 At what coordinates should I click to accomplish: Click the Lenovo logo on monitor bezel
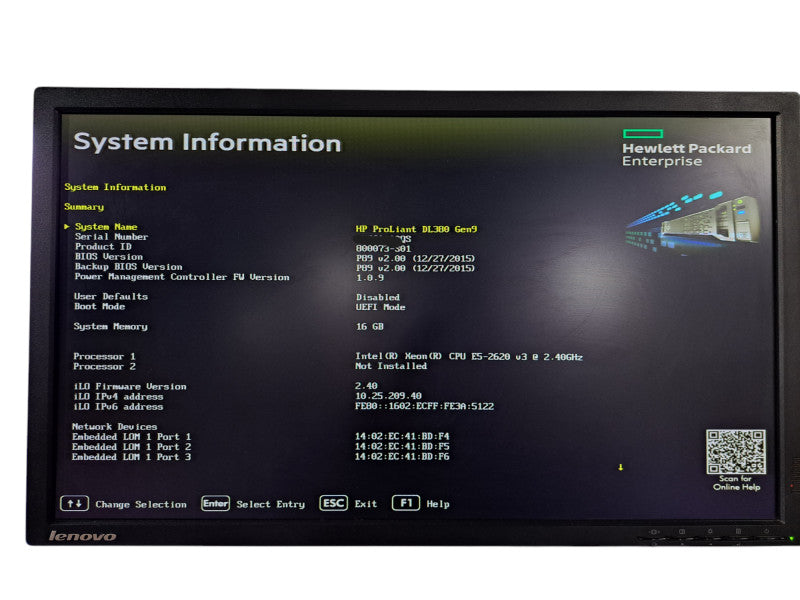pos(82,536)
